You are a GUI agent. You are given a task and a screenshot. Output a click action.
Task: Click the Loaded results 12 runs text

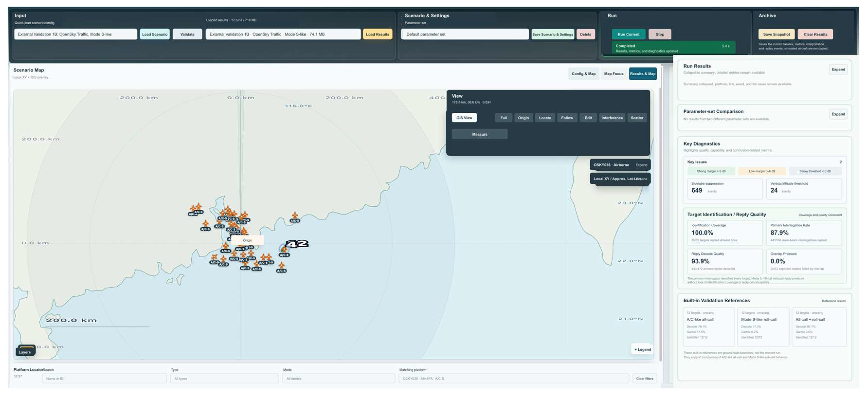(x=231, y=20)
